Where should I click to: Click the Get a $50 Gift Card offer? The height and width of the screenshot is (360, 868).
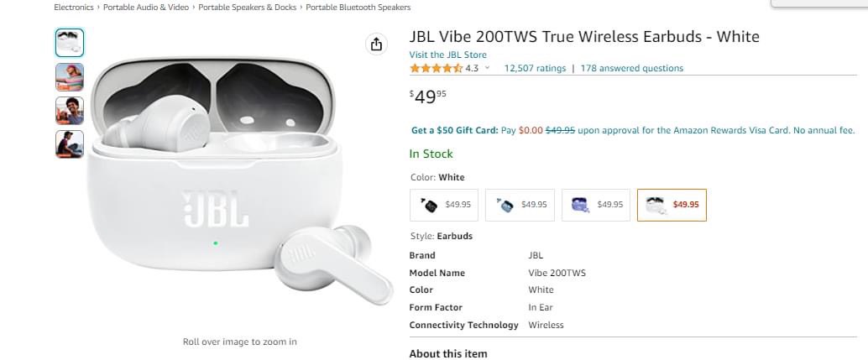453,131
